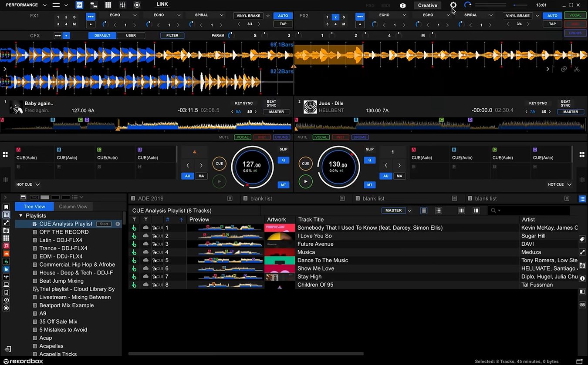
Task: Assign FX2 to channel 2
Action: point(335,17)
